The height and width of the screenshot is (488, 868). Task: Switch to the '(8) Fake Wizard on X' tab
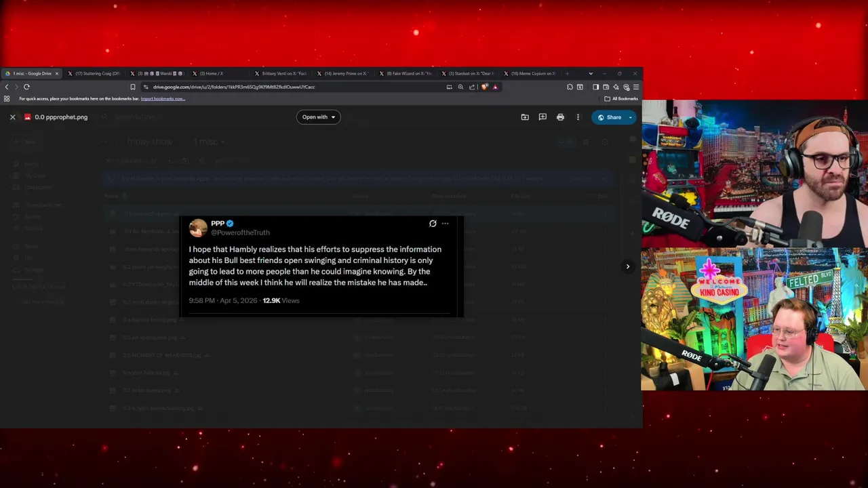[406, 73]
